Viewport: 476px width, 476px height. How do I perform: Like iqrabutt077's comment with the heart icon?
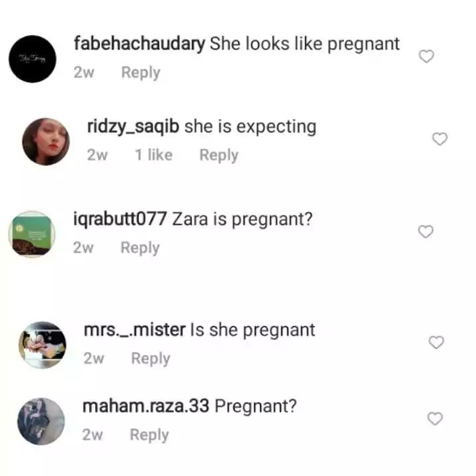[x=426, y=231]
